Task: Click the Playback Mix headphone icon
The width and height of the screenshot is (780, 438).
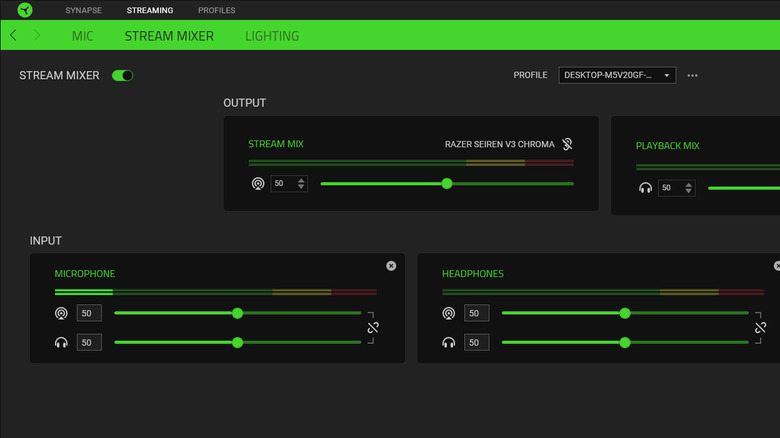Action: tap(645, 188)
